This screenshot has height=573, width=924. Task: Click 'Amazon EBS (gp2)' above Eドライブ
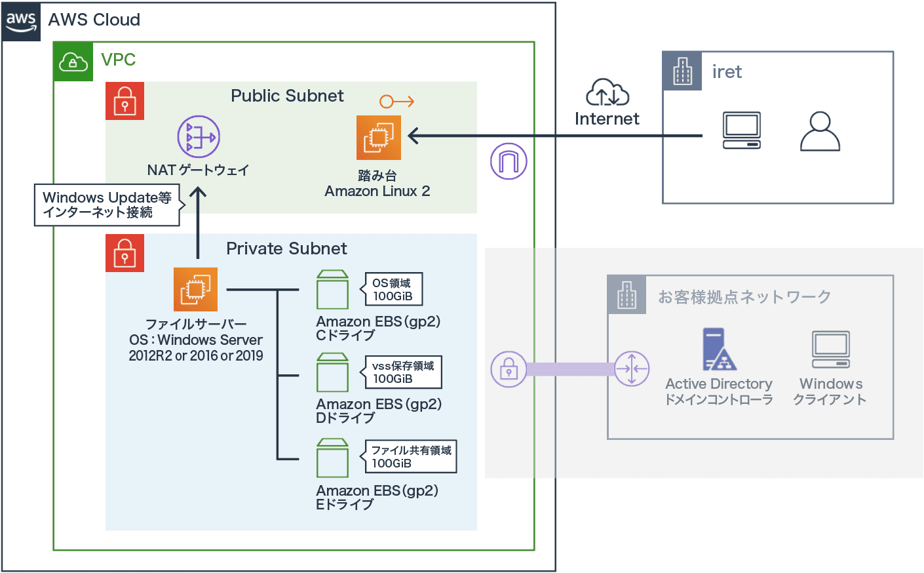(x=377, y=491)
